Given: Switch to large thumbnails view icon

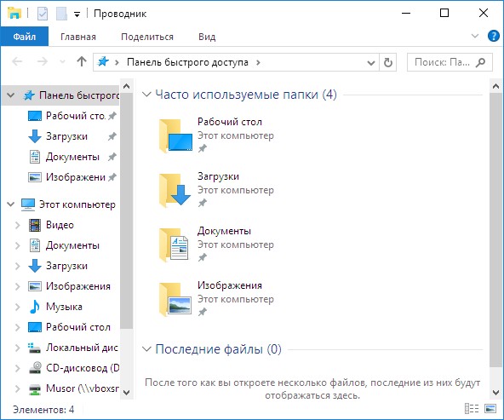Looking at the screenshot, I should click(x=490, y=409).
